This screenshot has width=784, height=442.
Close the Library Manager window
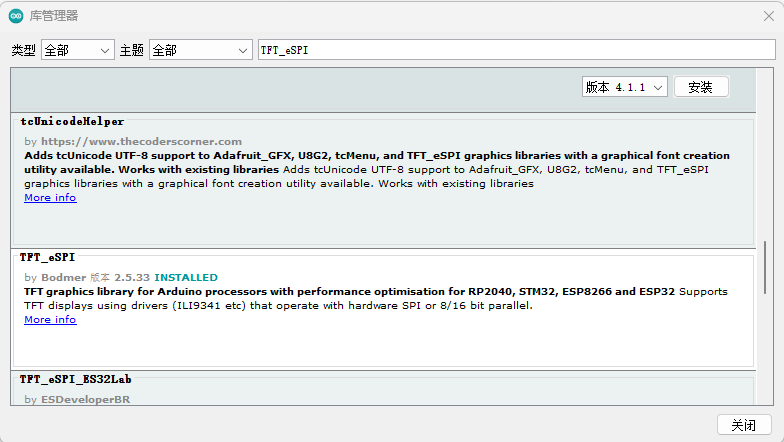click(x=768, y=16)
